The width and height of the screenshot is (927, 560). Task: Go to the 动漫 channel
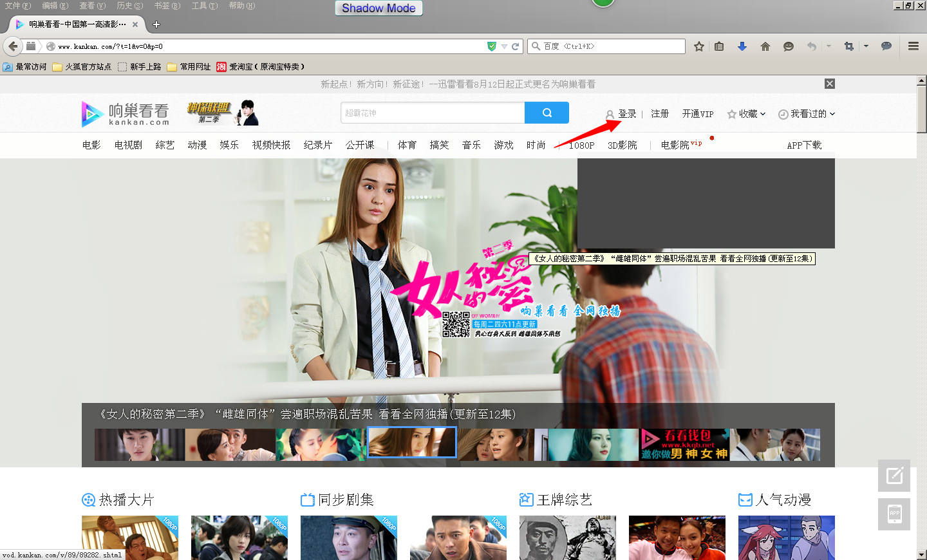197,145
